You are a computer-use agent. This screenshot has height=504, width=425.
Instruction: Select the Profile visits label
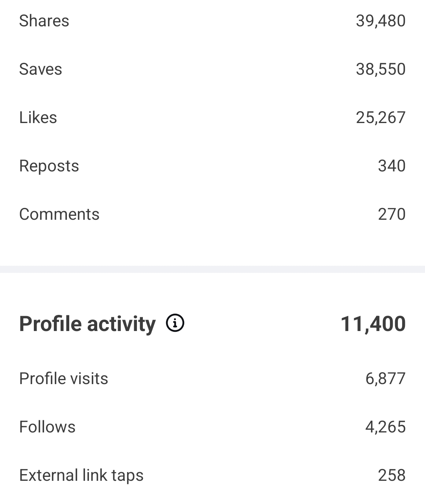(64, 379)
